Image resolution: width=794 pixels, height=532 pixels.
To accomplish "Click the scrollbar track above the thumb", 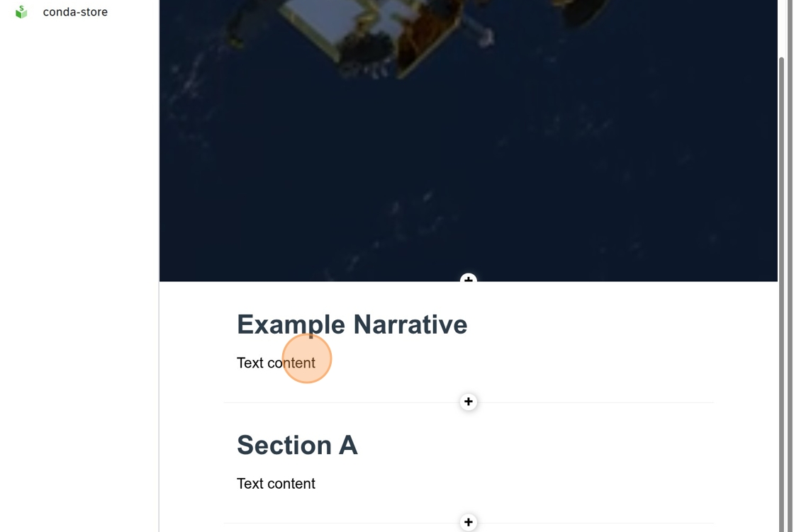I will pyautogui.click(x=781, y=28).
